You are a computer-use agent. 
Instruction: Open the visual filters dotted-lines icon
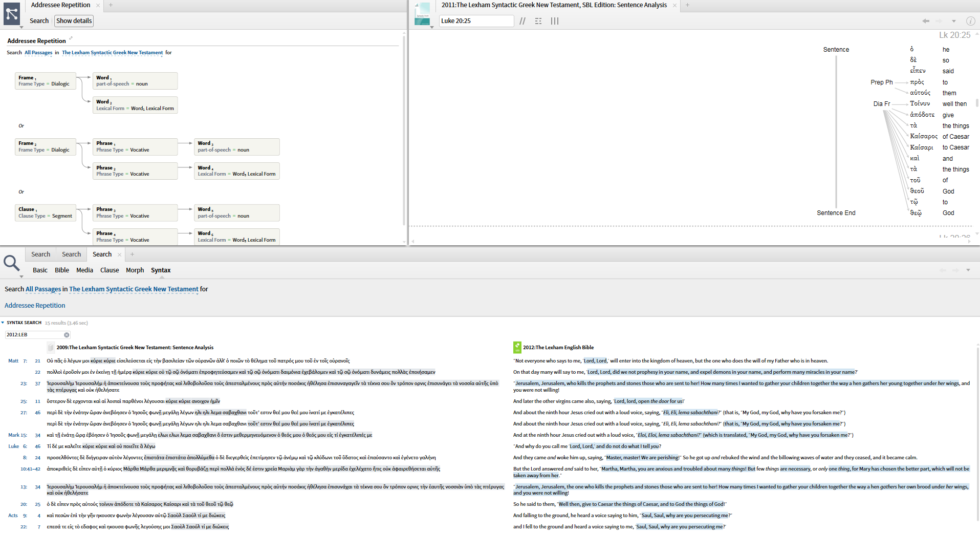click(538, 21)
